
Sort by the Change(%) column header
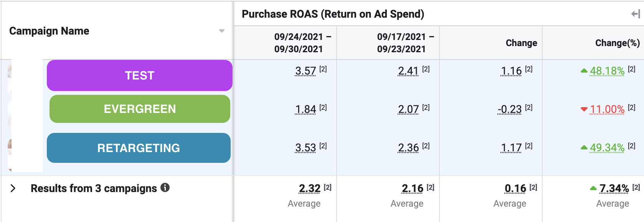click(617, 43)
